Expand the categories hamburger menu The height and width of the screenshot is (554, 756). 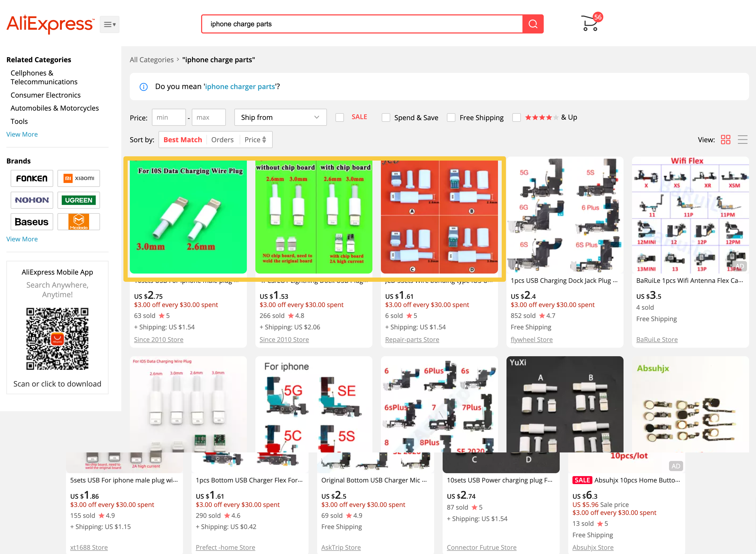[x=109, y=24]
